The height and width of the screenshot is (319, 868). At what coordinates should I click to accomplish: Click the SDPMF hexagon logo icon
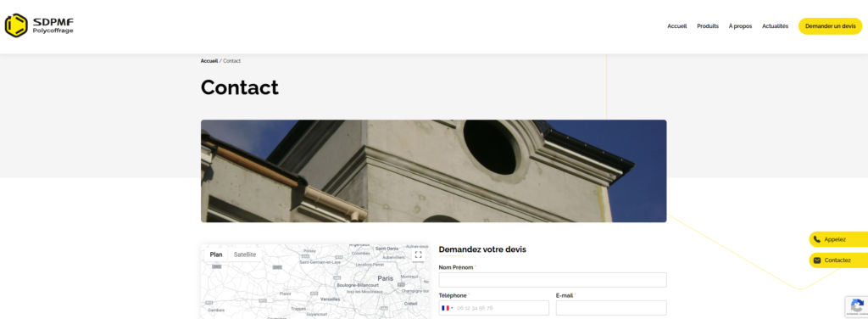click(16, 25)
